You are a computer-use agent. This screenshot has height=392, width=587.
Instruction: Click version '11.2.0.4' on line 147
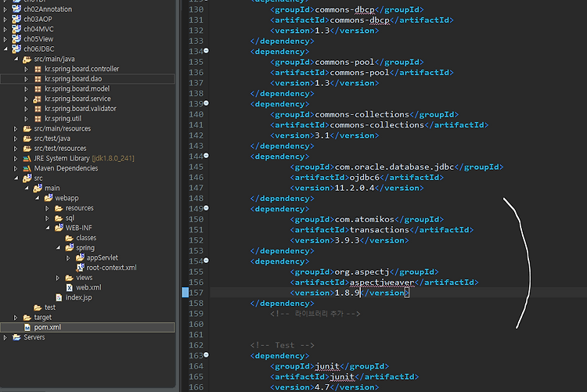click(x=354, y=188)
